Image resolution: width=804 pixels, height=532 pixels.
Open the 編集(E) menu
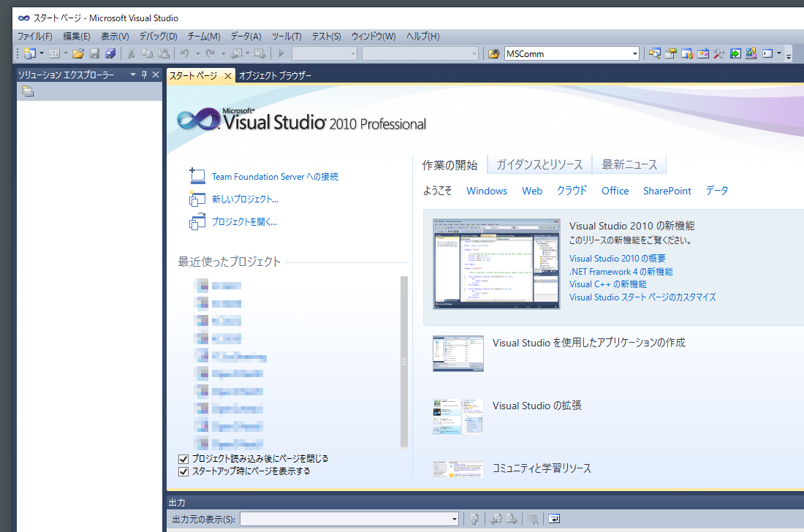[77, 37]
